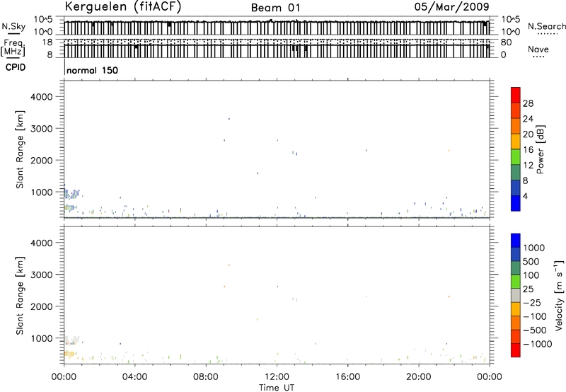Click the '1000' tick on the Velocity colorbar
The width and height of the screenshot is (566, 392).
click(x=533, y=248)
